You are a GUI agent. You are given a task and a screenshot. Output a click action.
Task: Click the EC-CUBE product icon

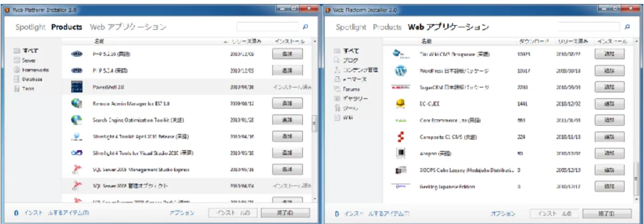point(401,104)
